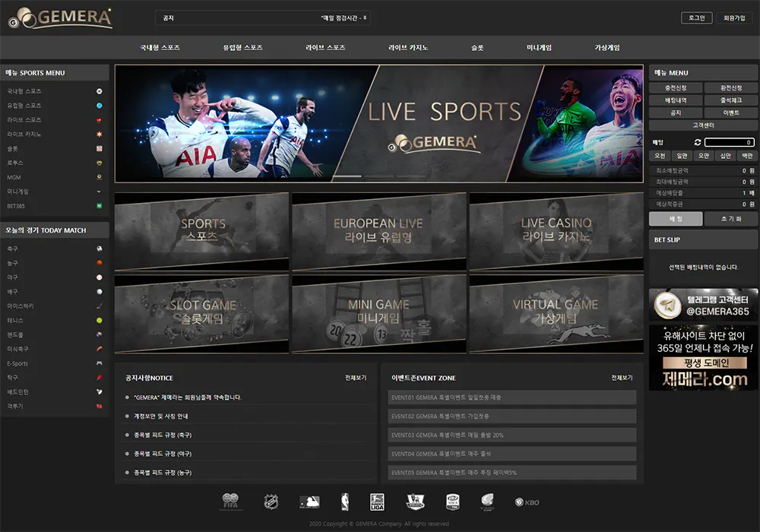The height and width of the screenshot is (532, 760).
Task: Click the 로그인 button
Action: pos(696,18)
